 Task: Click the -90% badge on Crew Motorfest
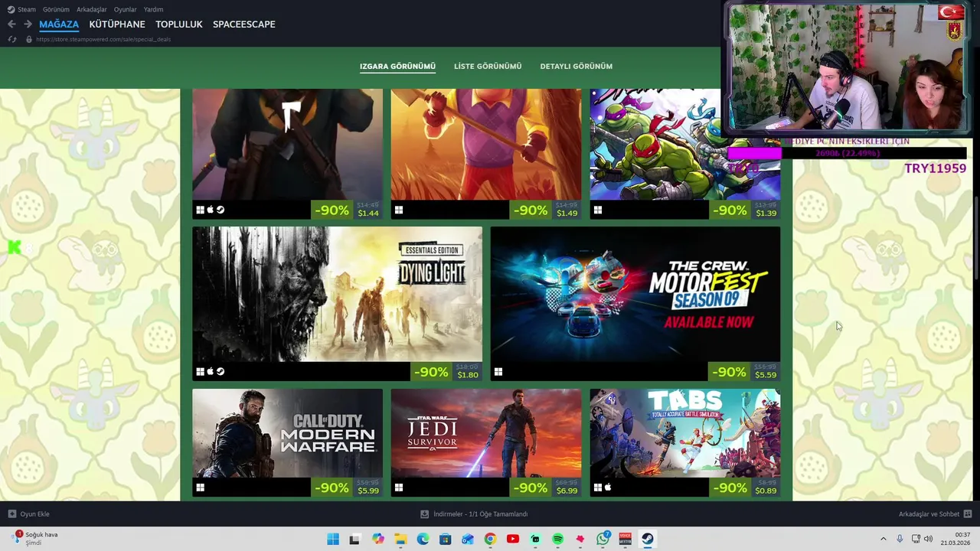(729, 372)
